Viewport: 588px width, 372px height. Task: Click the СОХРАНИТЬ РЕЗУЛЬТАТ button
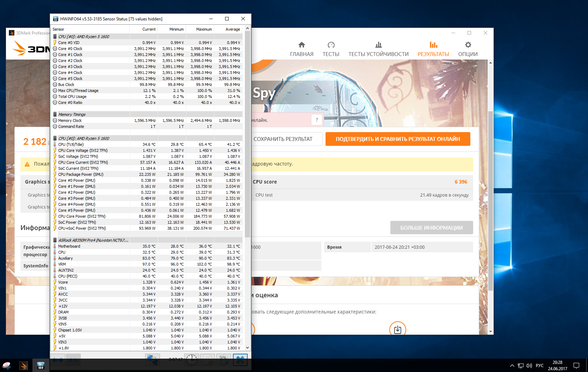(283, 139)
